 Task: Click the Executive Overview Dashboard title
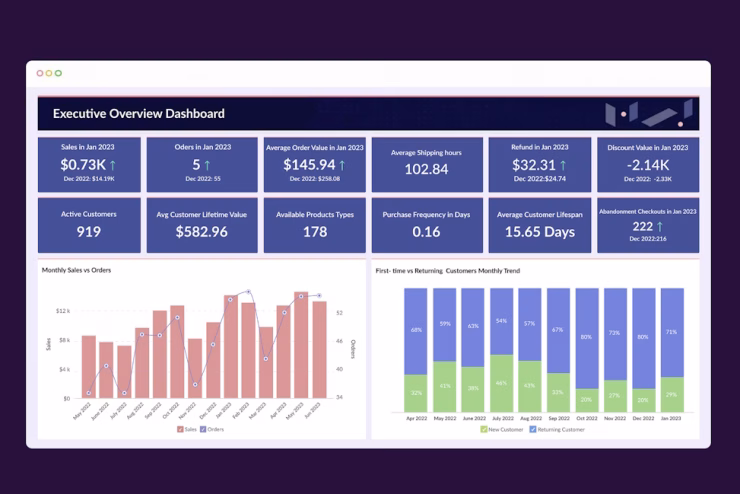(139, 114)
